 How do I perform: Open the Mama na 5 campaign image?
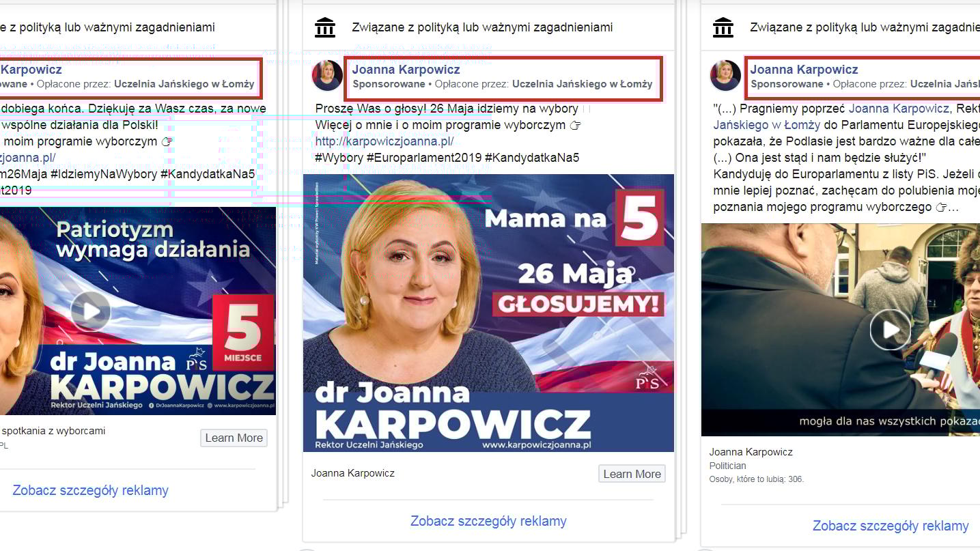(488, 313)
